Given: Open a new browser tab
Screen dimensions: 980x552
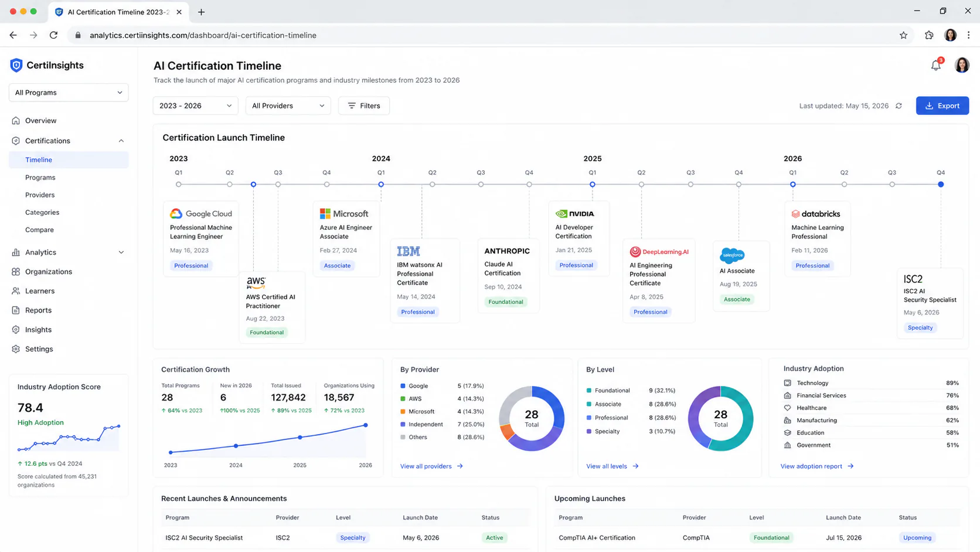Looking at the screenshot, I should pyautogui.click(x=201, y=12).
